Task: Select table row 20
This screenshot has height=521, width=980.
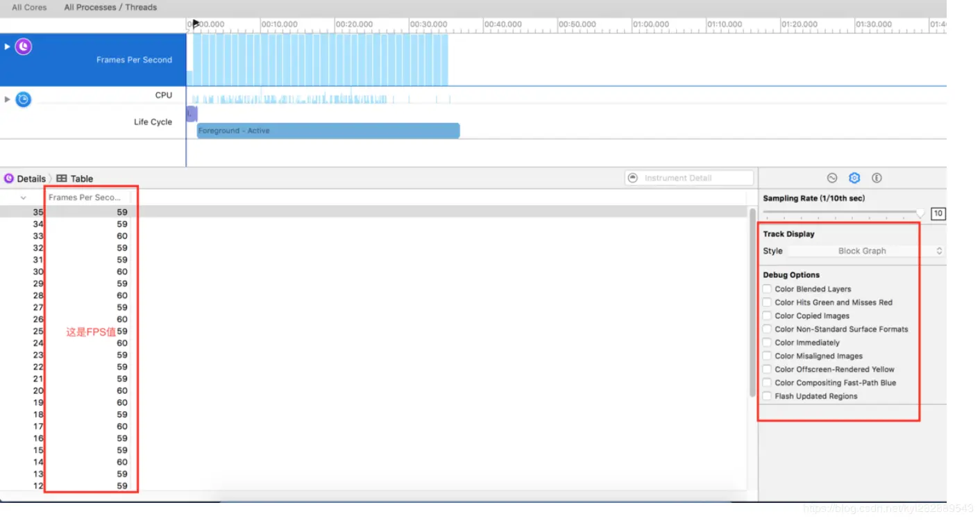Action: (373, 390)
